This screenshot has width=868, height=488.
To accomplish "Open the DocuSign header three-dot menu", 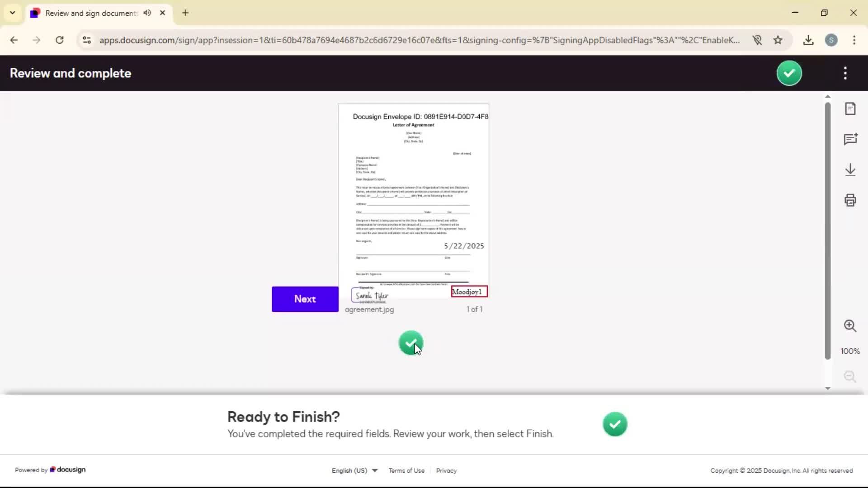I will 845,73.
